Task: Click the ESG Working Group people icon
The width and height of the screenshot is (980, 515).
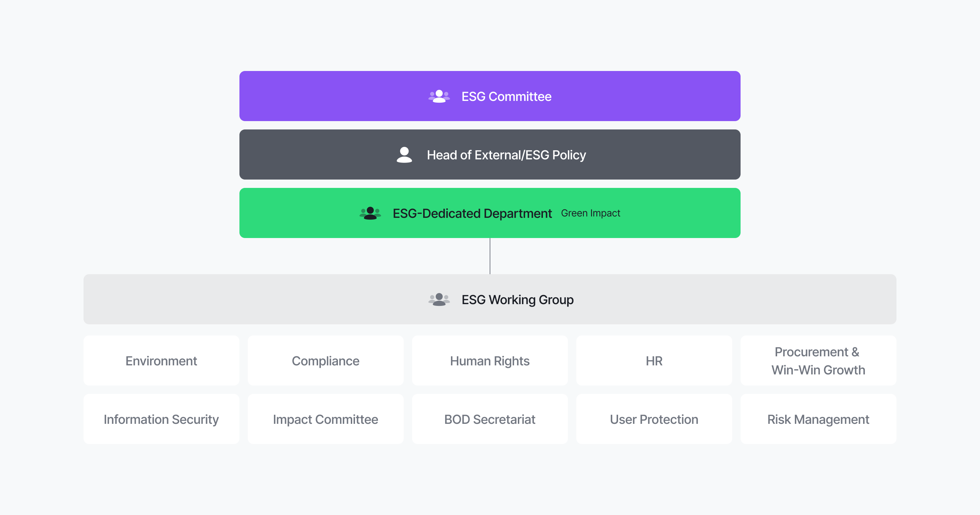Action: 439,300
